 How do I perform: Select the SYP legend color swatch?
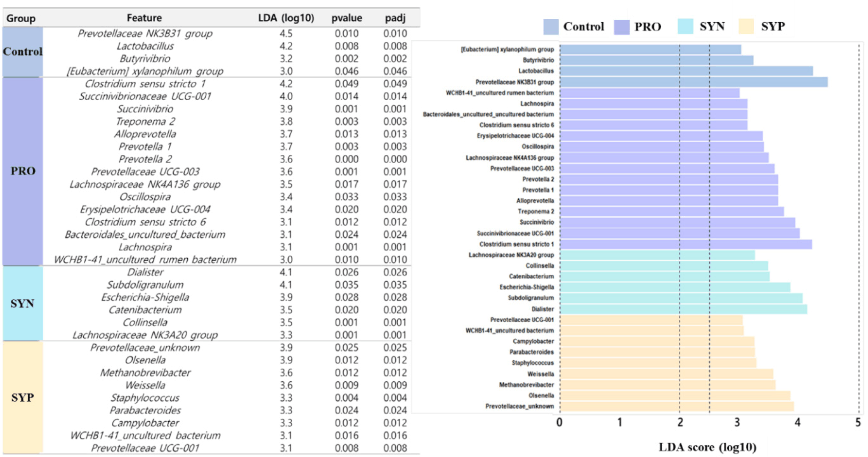[x=746, y=27]
